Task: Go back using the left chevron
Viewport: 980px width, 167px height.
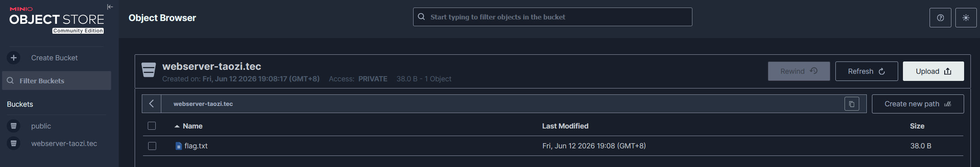Action: (x=151, y=104)
